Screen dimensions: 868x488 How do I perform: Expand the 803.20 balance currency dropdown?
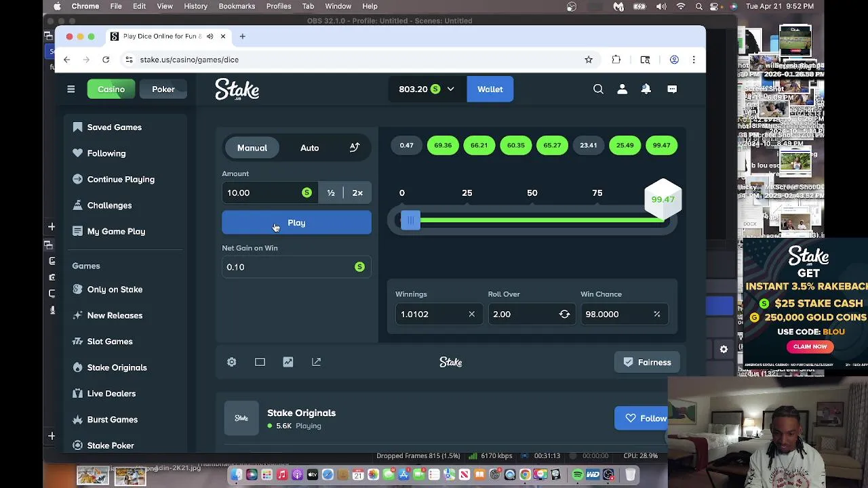(427, 89)
